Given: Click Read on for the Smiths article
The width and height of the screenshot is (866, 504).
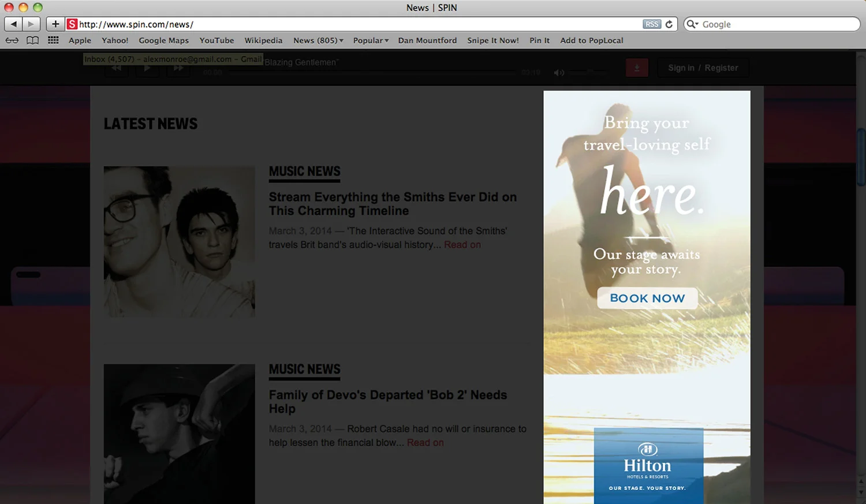Looking at the screenshot, I should click(462, 245).
